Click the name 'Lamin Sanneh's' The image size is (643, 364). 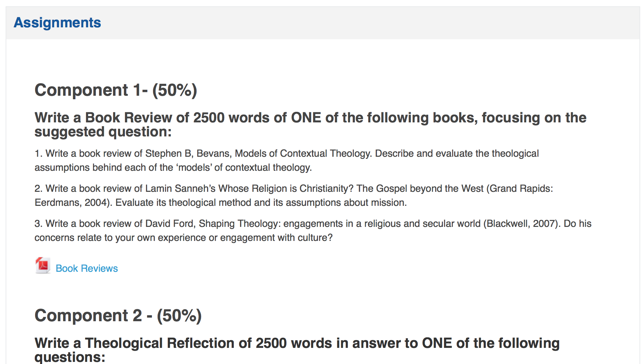click(x=180, y=189)
